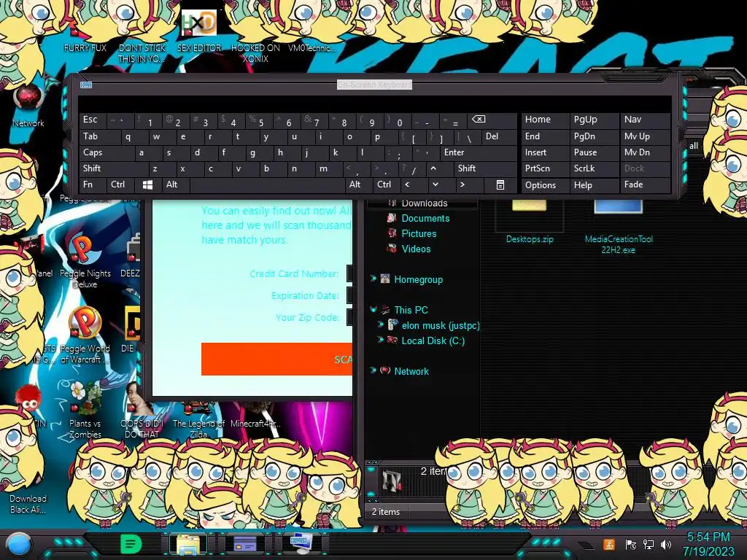This screenshot has height=560, width=747.
Task: Open On-Screen Keyboard taskbar button
Action: [301, 544]
